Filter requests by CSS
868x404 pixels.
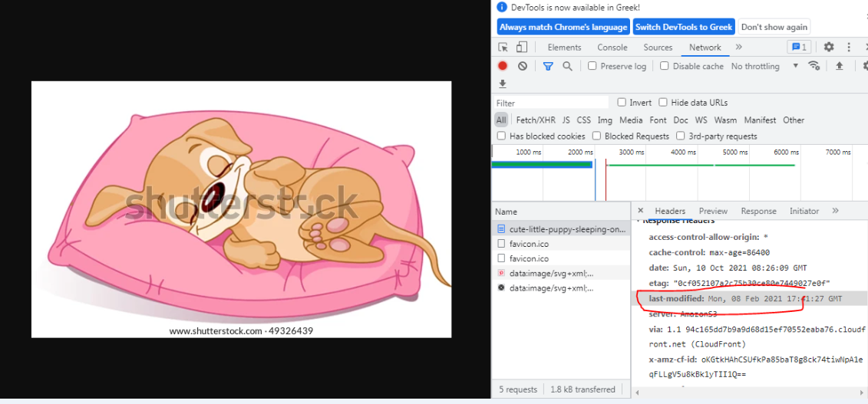pyautogui.click(x=583, y=120)
